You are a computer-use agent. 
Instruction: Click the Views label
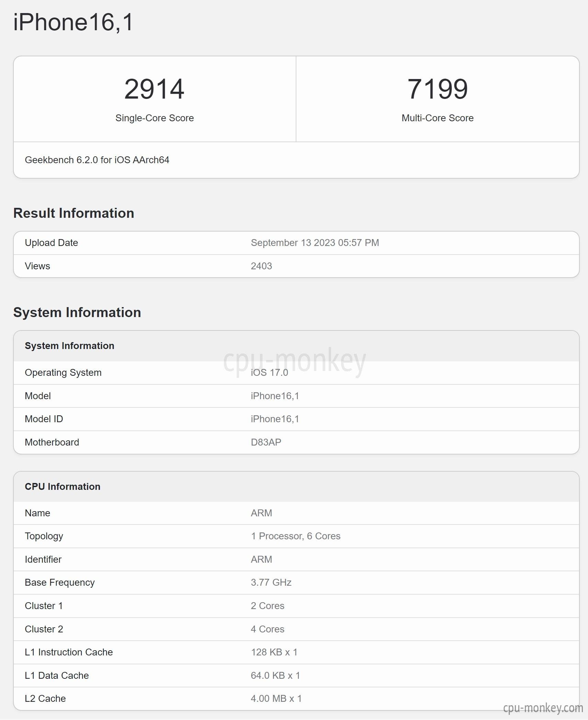37,266
